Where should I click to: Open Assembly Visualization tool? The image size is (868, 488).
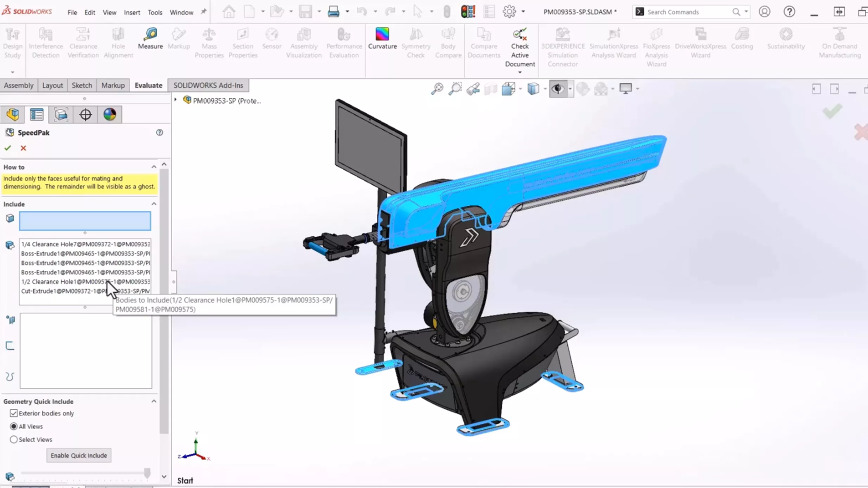[x=304, y=43]
